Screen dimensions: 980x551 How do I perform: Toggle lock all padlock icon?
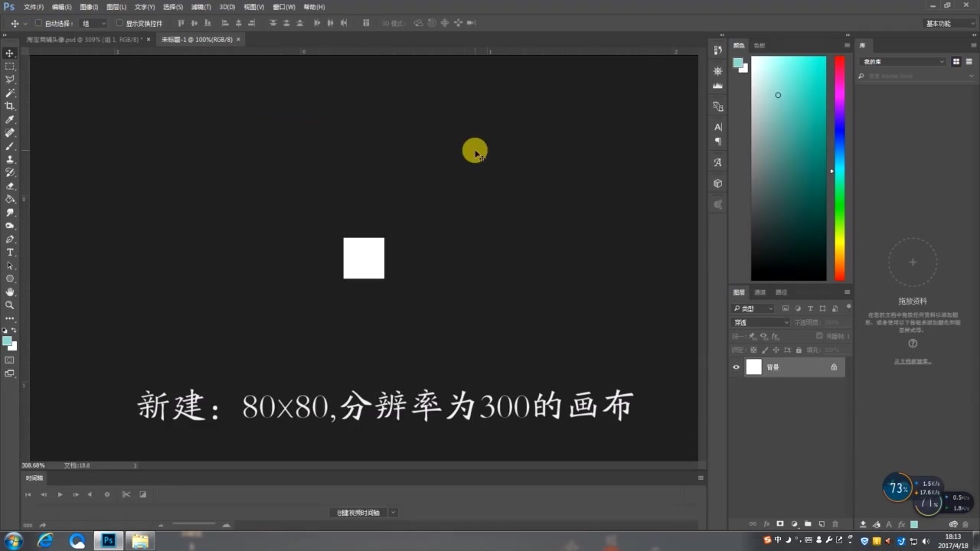(799, 350)
